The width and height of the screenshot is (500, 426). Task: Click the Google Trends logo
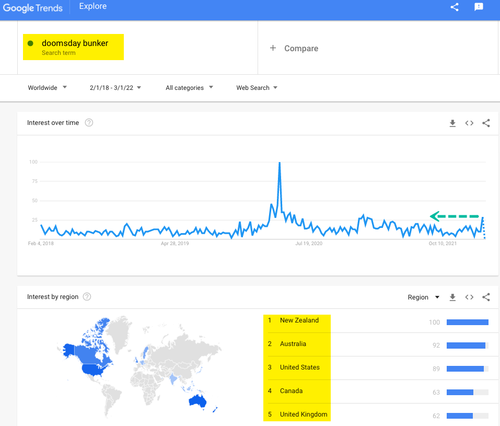click(33, 8)
